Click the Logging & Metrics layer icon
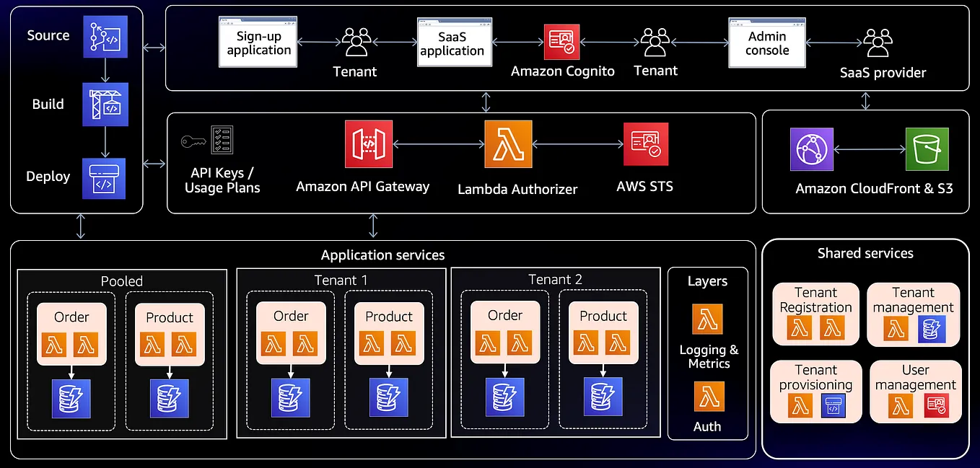This screenshot has height=468, width=980. click(x=707, y=319)
